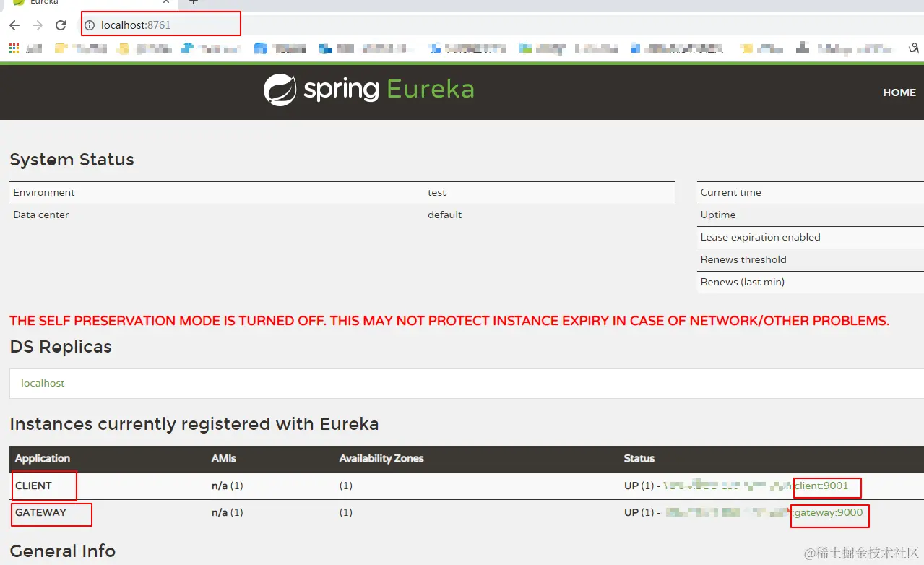
Task: Click the Availability Zones column header
Action: (381, 458)
